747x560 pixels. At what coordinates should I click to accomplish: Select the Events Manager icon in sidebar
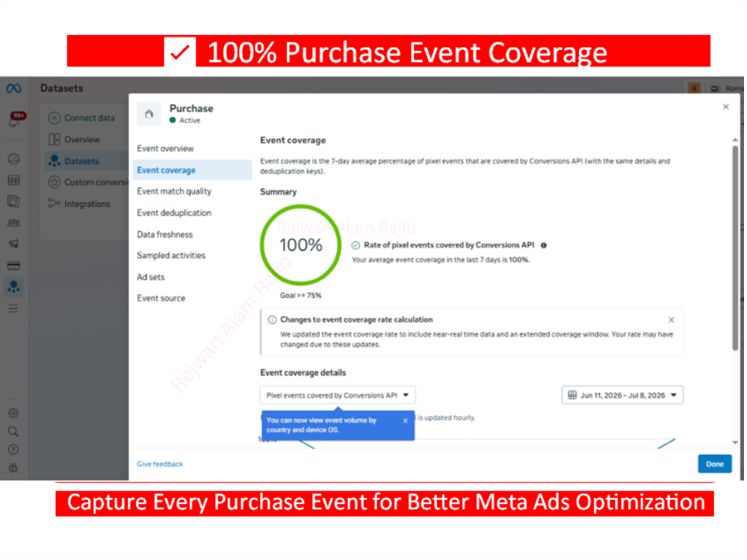pos(13,287)
